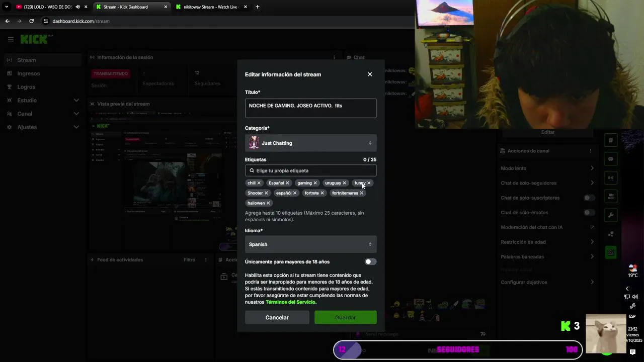The width and height of the screenshot is (644, 362).
Task: Open the Kick hamburger menu
Action: coord(11,39)
